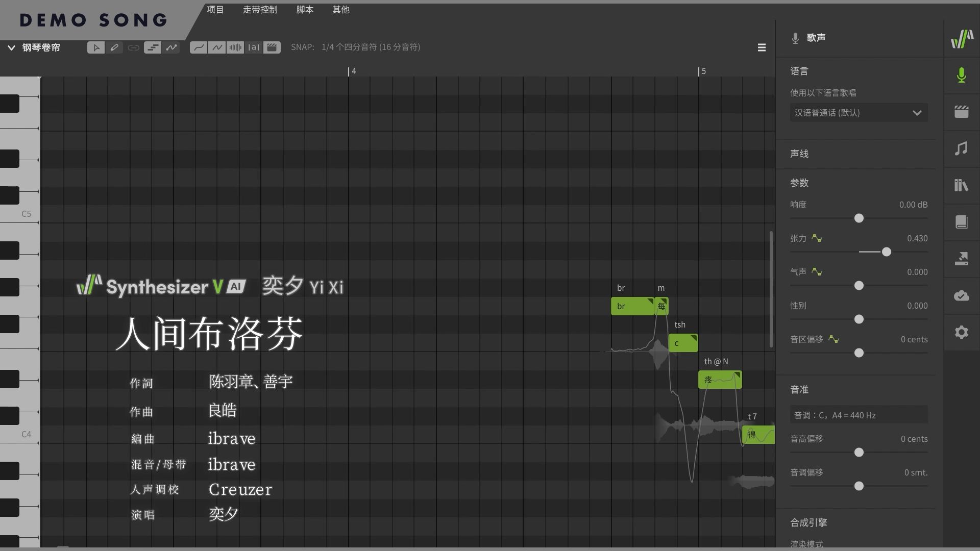Click the phoneme label 't 7'

coord(752,416)
